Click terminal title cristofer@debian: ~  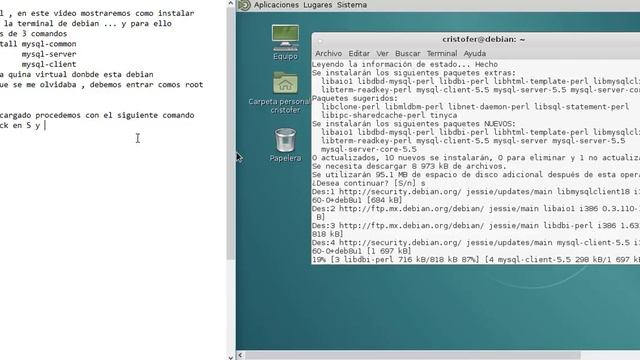tap(483, 40)
